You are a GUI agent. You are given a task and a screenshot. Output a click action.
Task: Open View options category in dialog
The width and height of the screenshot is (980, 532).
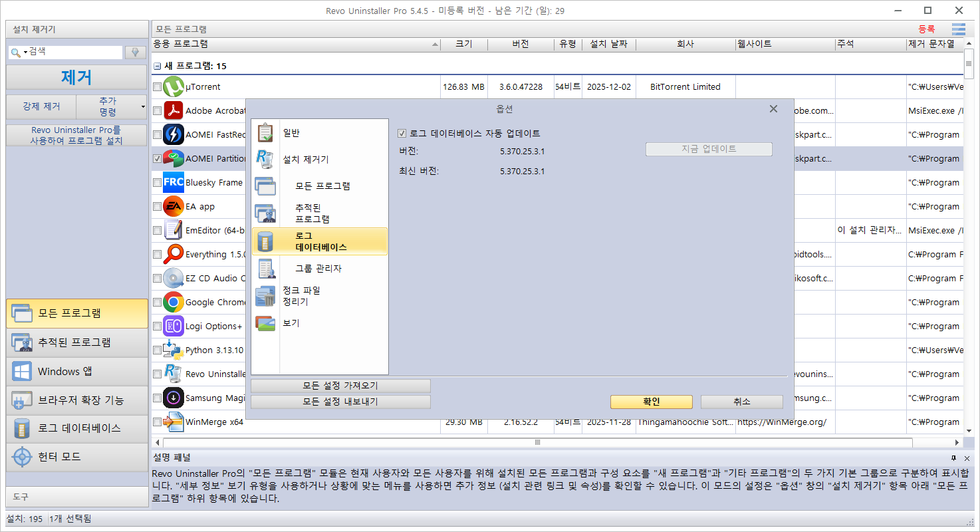coord(320,323)
